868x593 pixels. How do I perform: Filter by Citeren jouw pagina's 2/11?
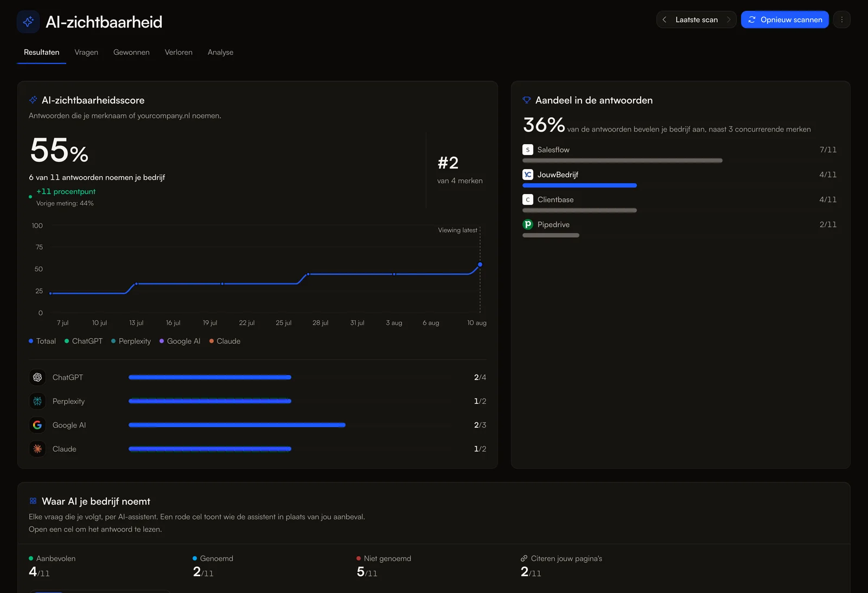tap(561, 566)
